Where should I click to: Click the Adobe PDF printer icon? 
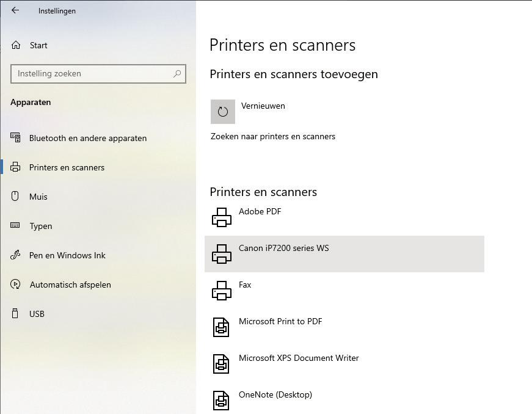tap(221, 217)
